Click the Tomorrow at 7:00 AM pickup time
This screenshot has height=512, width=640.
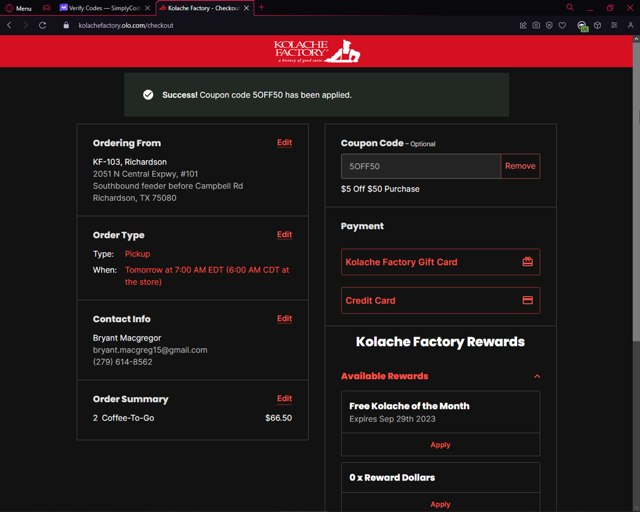tap(207, 276)
